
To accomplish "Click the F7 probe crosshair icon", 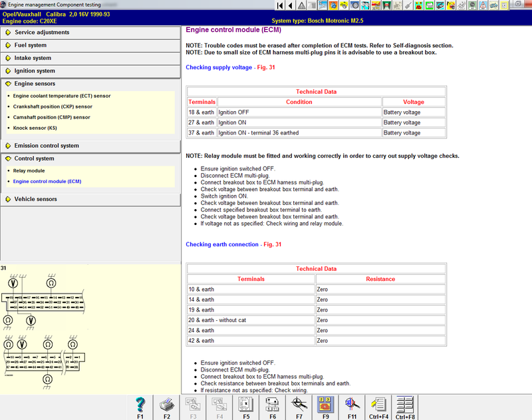I will (x=299, y=407).
